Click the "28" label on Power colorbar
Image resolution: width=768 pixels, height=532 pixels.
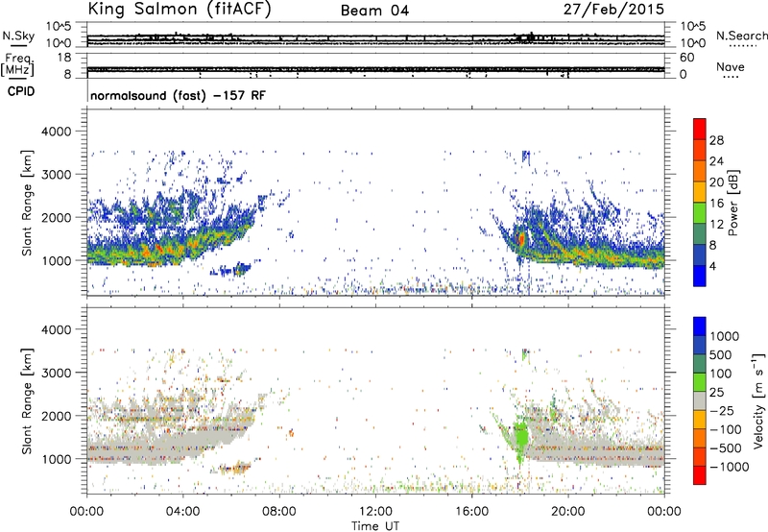[x=716, y=140]
